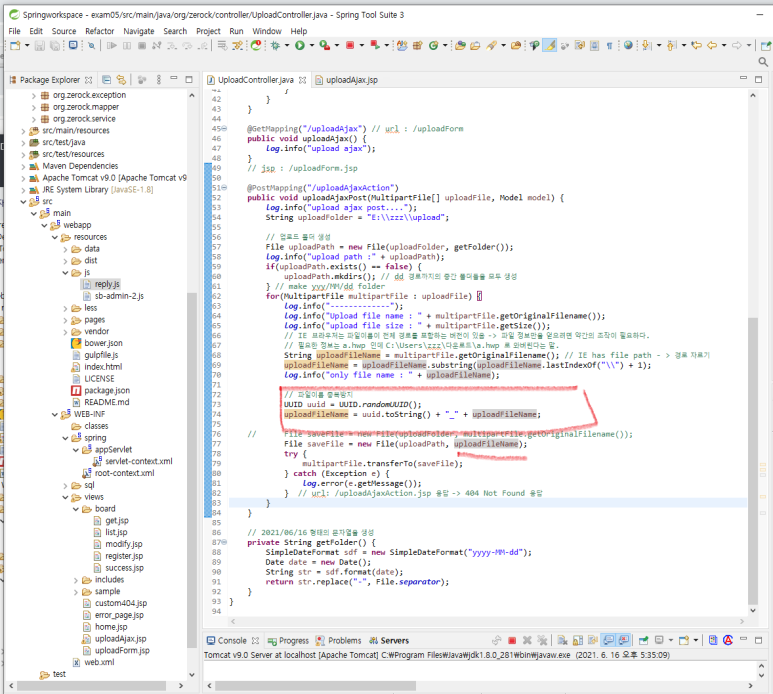Click the Next Annotation down arrow icon

tap(646, 45)
